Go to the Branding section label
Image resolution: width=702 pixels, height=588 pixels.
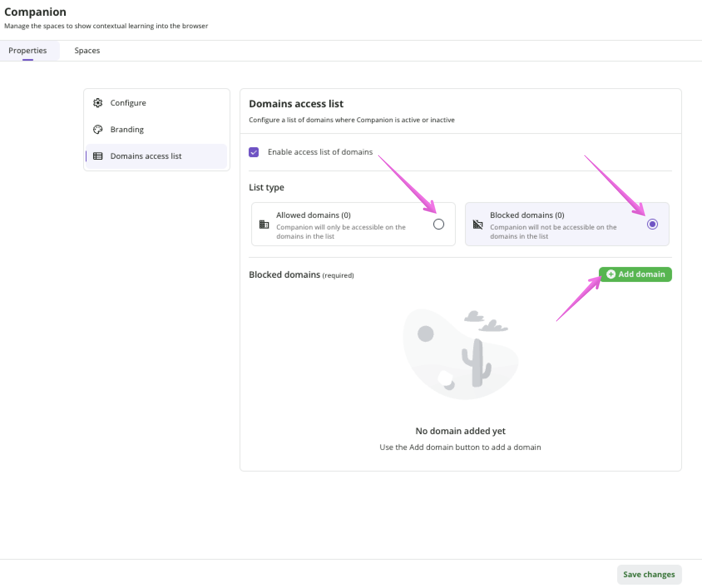(x=127, y=129)
